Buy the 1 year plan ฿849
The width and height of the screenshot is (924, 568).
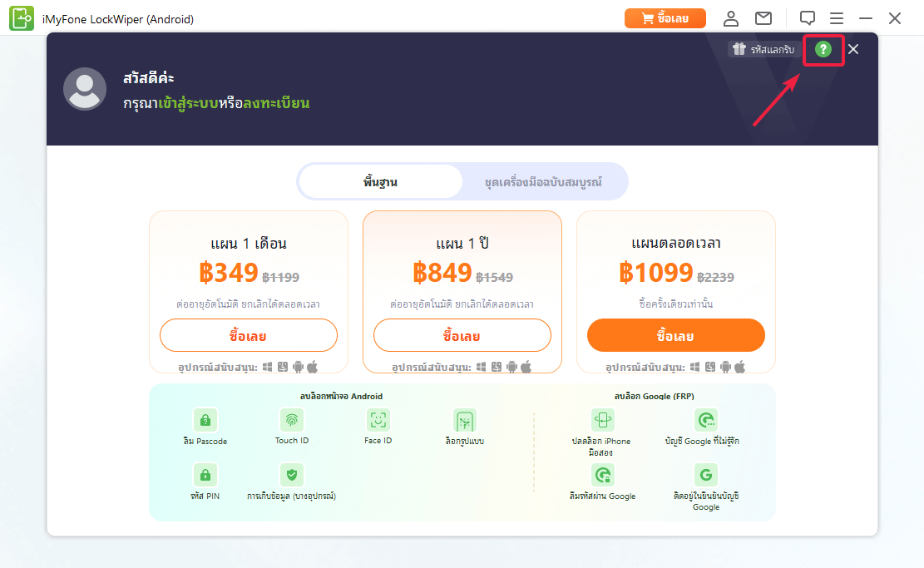coord(462,336)
